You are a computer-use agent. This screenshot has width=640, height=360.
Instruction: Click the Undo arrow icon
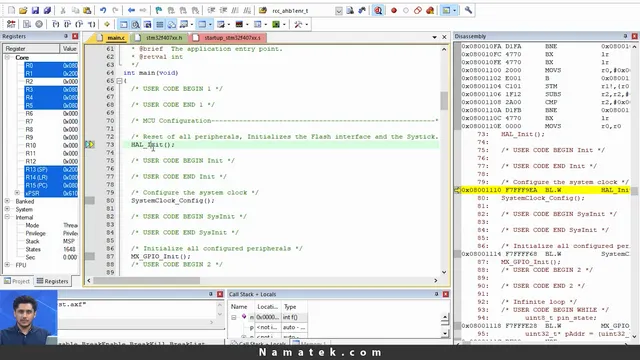click(103, 11)
